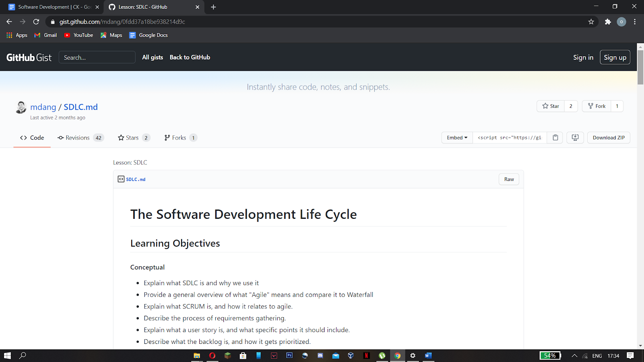Click the page vertical scrollbar
This screenshot has width=644, height=362.
point(640,68)
